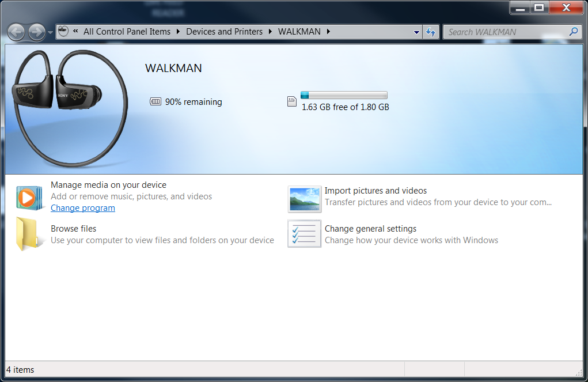Click the search magnifier icon

click(573, 32)
